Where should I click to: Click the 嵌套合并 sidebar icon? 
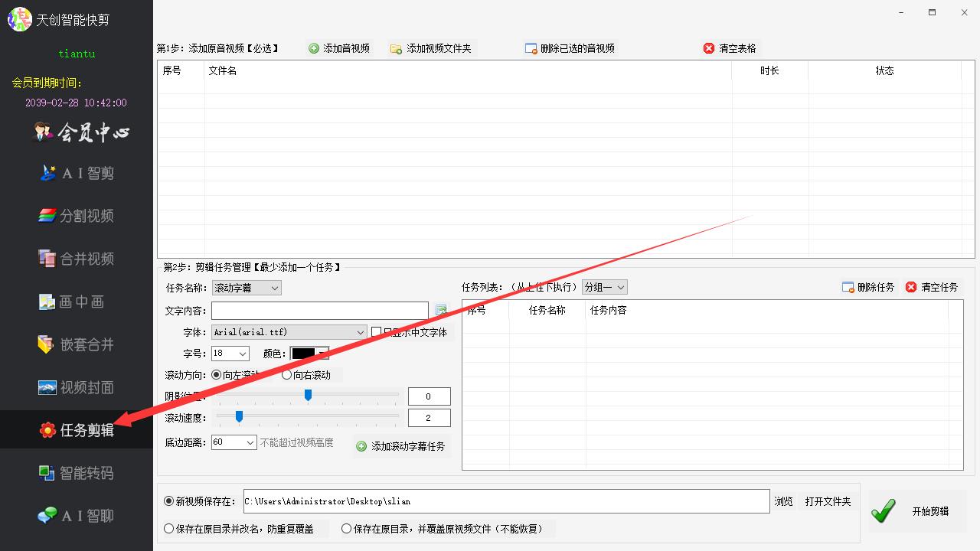pos(47,344)
